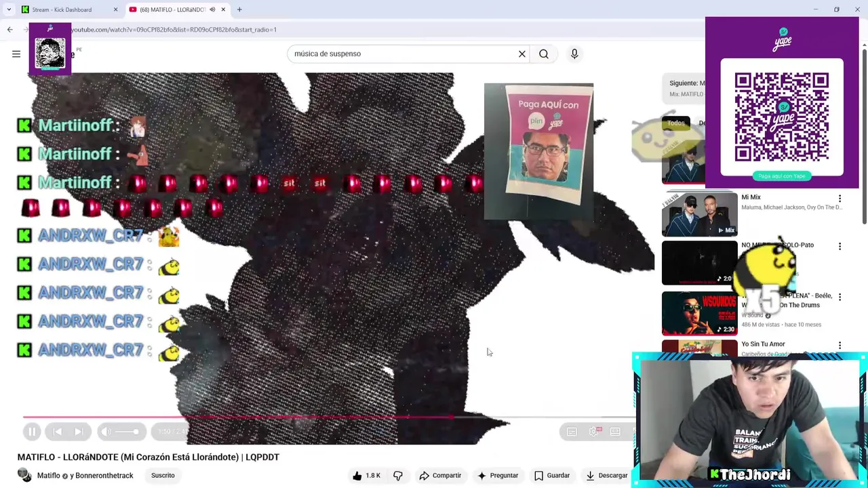
Task: Mute the audio of the MATIFLO tab
Action: (x=212, y=9)
